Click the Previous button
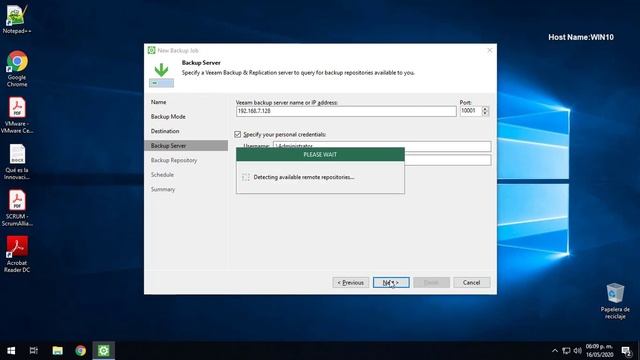640x360 pixels. [x=351, y=282]
